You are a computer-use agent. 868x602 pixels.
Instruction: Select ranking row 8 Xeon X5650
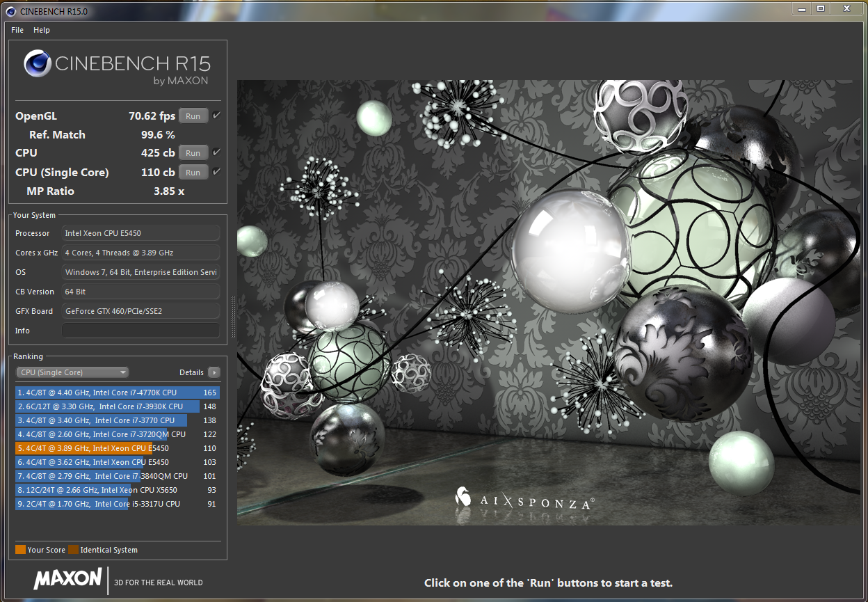pos(118,490)
